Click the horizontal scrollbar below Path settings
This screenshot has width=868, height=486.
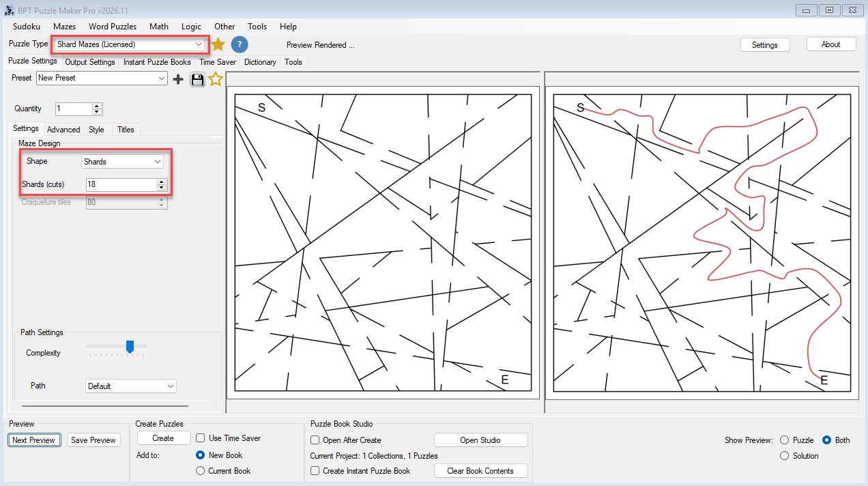coord(105,406)
